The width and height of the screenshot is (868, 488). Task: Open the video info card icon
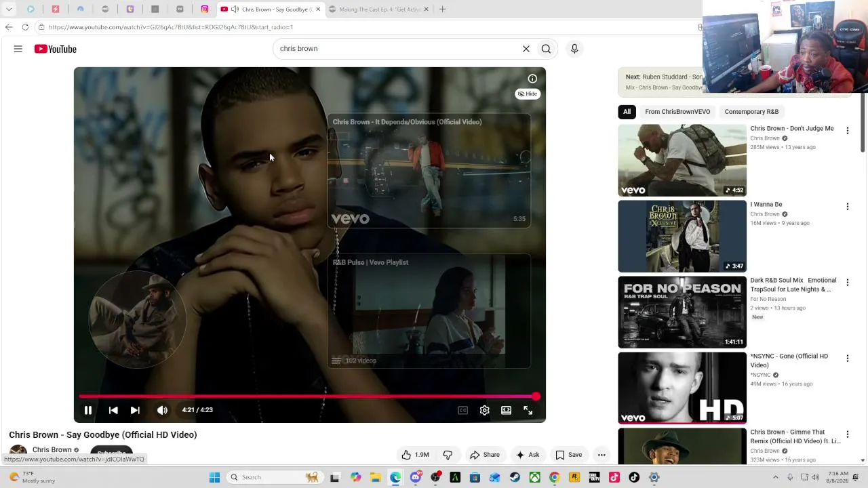[532, 79]
